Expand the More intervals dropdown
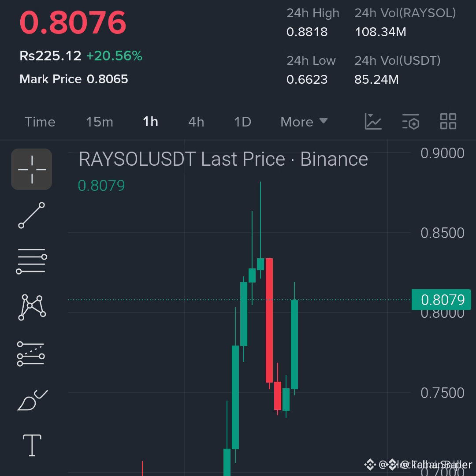Screen dimensions: 476x476 tap(304, 122)
